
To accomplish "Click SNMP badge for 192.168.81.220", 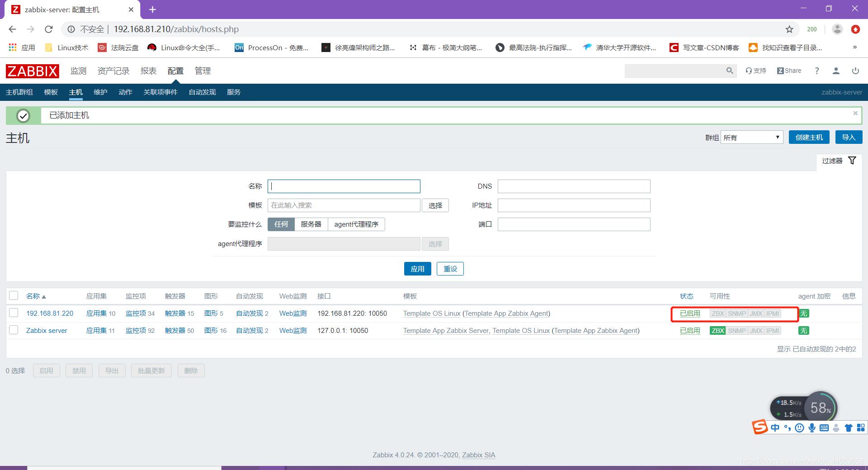I will [737, 313].
